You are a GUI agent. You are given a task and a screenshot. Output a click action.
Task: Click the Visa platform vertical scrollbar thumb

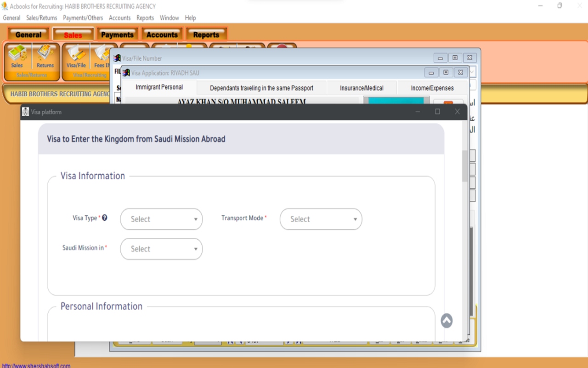tap(464, 166)
